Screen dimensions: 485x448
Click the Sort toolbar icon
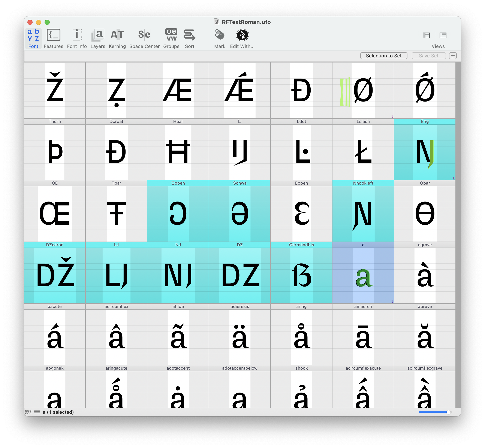[x=189, y=35]
